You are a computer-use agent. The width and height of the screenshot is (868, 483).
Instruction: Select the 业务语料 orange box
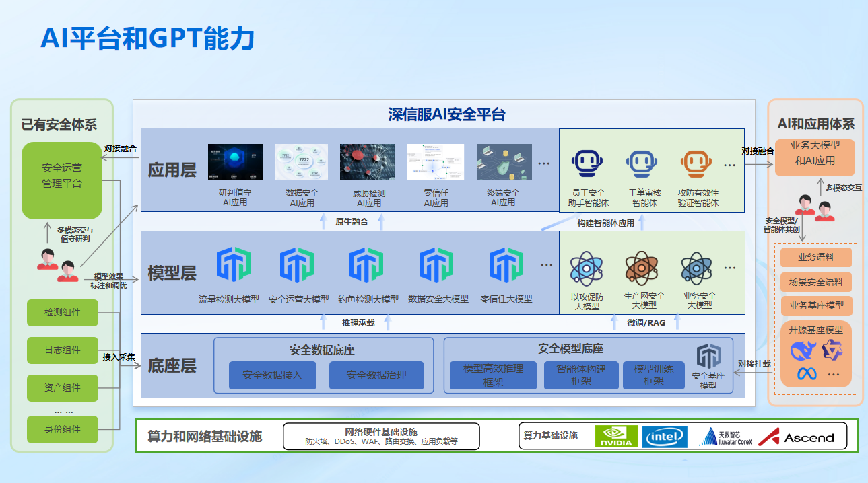[815, 257]
